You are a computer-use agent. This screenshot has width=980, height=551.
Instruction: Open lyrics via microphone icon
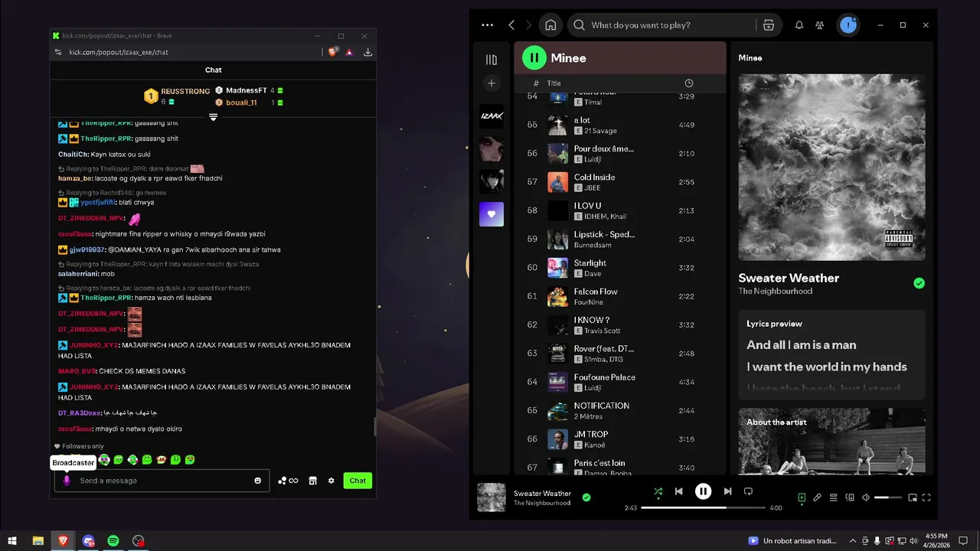click(818, 497)
